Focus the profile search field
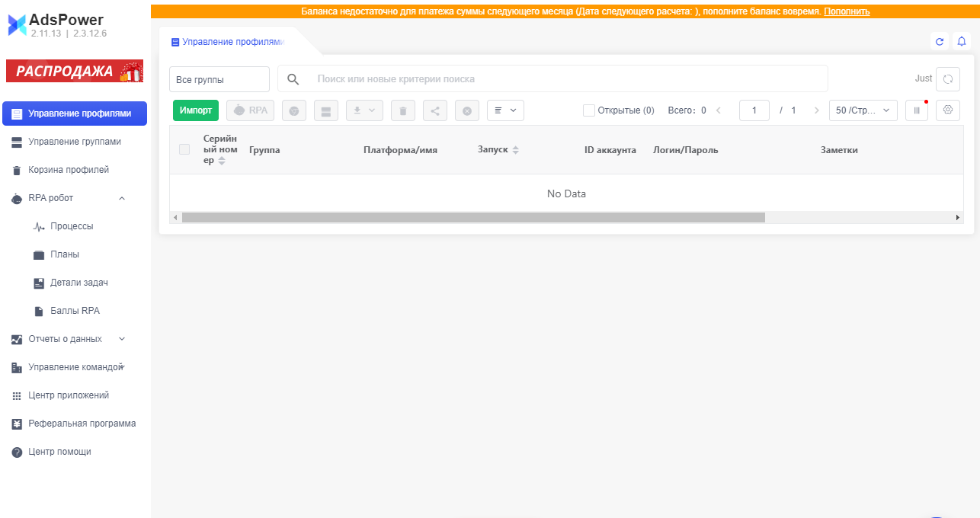 [x=552, y=79]
